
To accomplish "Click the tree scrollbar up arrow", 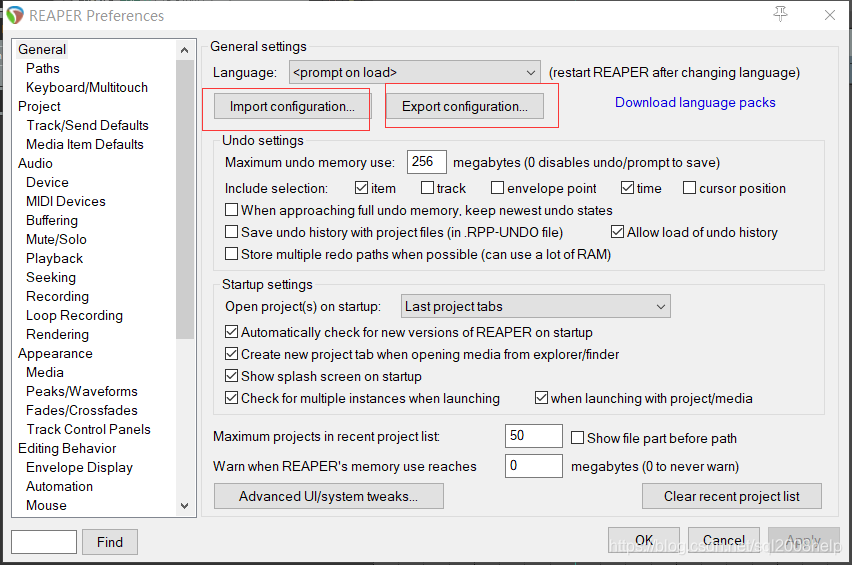I will tap(185, 50).
